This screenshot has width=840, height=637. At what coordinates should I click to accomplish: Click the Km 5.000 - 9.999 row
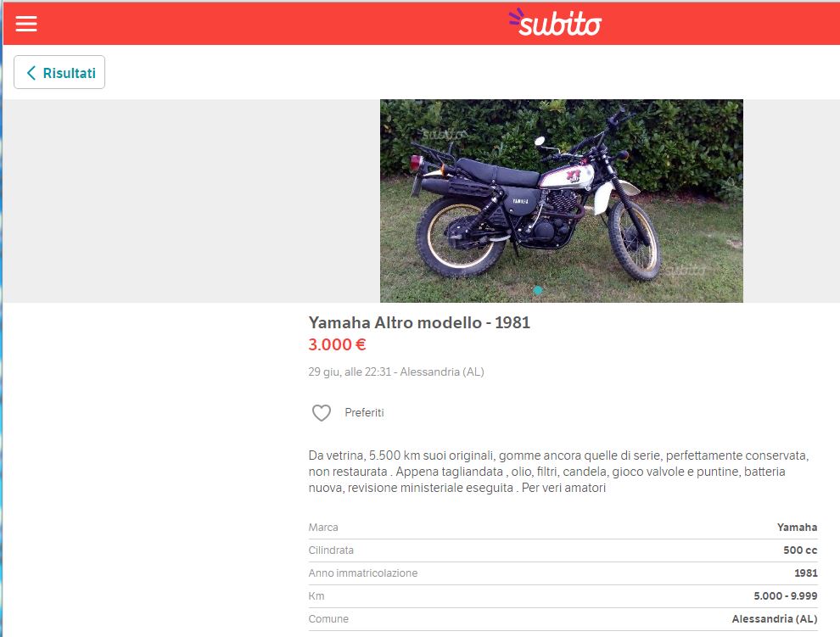pyautogui.click(x=563, y=595)
